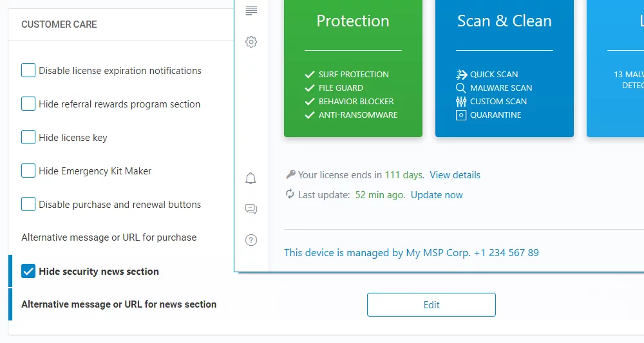This screenshot has width=644, height=343.
Task: Tick the Hide license key checkbox
Action: tap(28, 137)
